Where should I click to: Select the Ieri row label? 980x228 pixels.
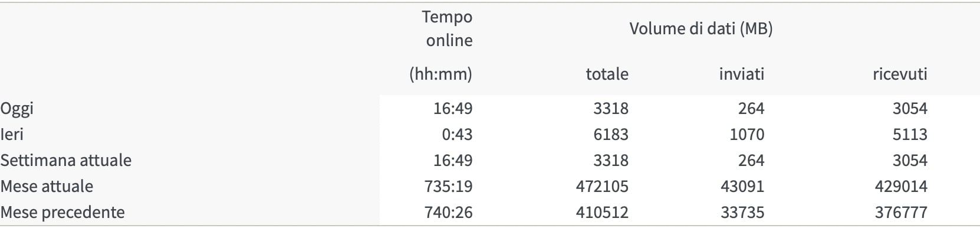point(12,134)
